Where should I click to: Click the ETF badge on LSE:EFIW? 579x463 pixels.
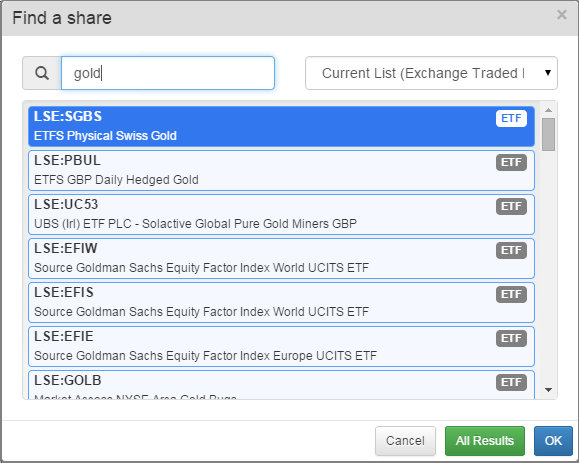click(x=511, y=250)
